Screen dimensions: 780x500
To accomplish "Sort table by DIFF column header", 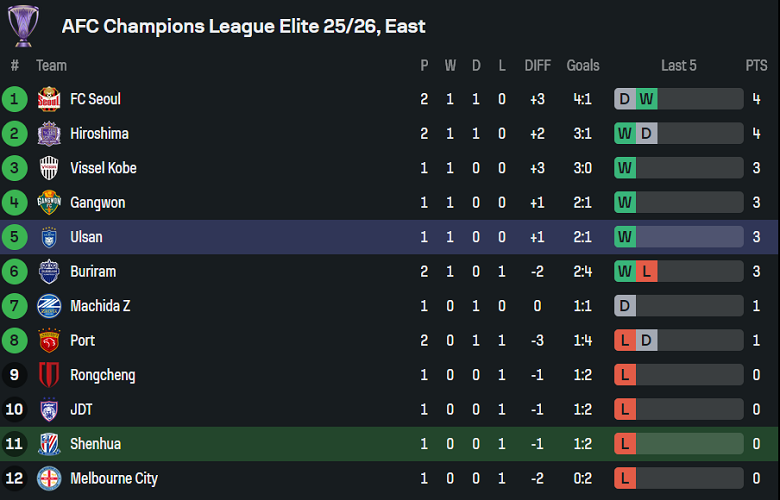I will click(x=538, y=66).
